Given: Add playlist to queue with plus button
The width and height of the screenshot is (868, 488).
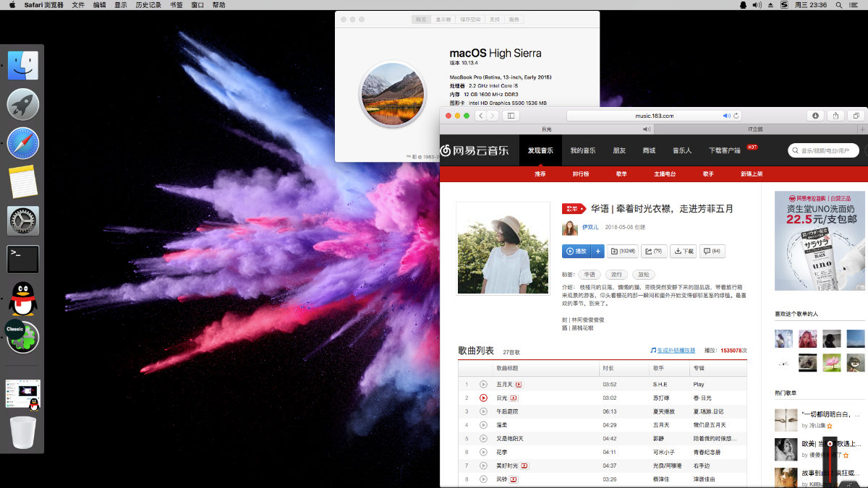Looking at the screenshot, I should click(597, 251).
